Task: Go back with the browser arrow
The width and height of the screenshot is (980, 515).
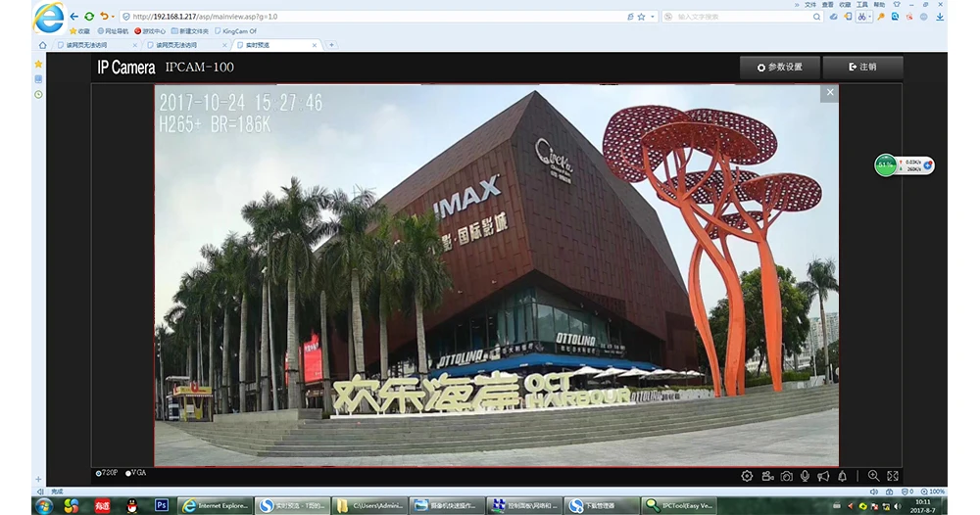Action: pos(73,17)
